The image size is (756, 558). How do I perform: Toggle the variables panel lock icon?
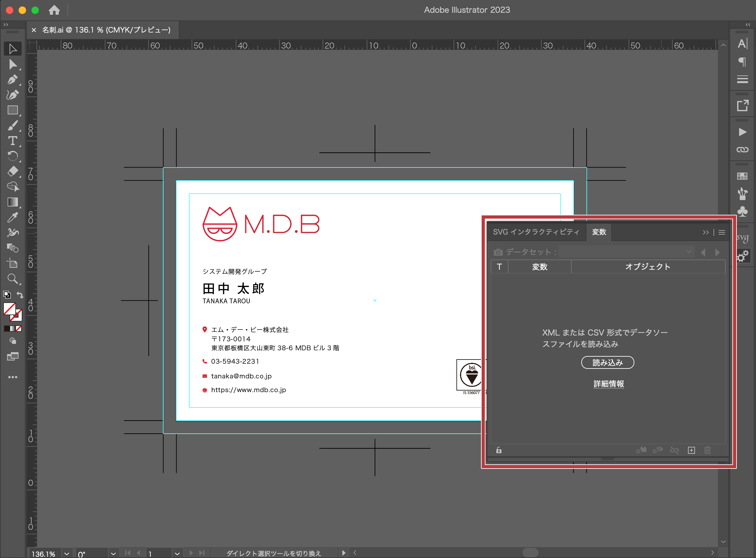click(x=499, y=450)
